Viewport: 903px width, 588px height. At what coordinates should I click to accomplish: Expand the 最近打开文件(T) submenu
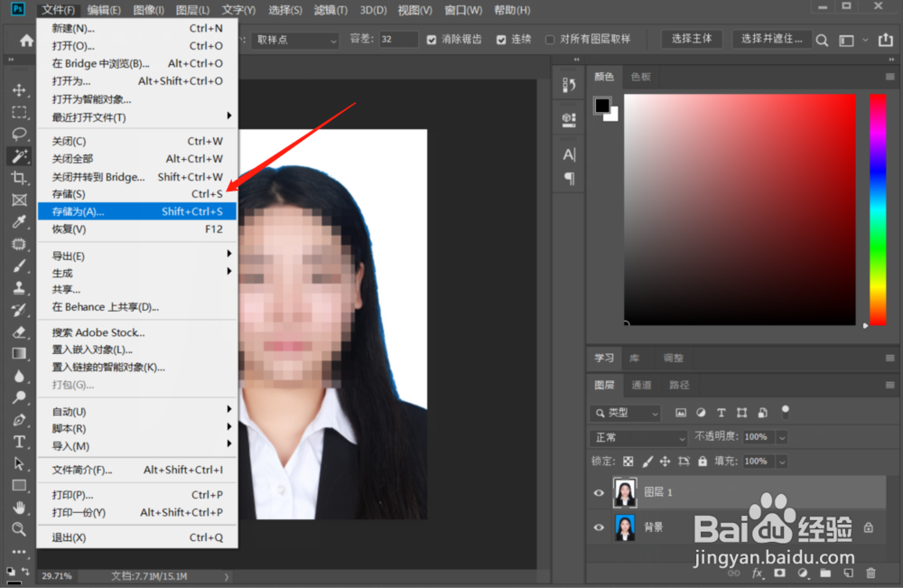[137, 117]
